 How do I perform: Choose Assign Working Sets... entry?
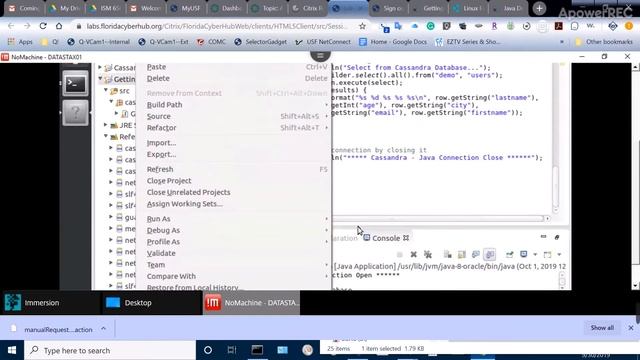pos(234,204)
